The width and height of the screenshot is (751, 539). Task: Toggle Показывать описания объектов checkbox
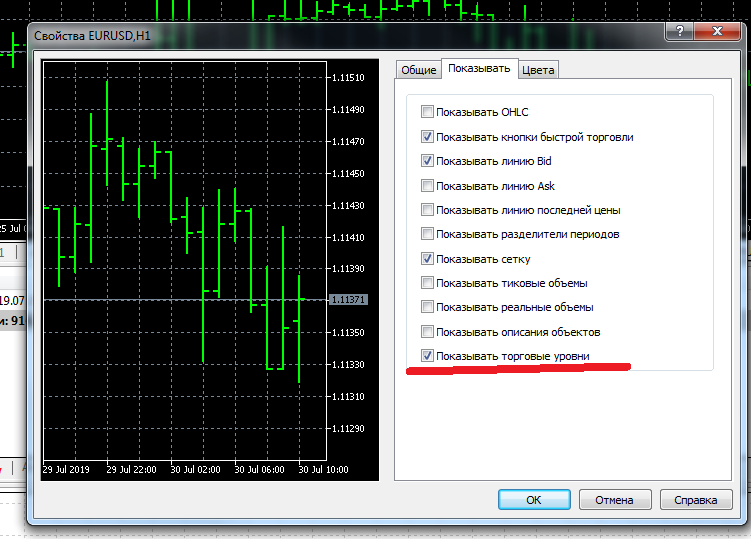[427, 332]
